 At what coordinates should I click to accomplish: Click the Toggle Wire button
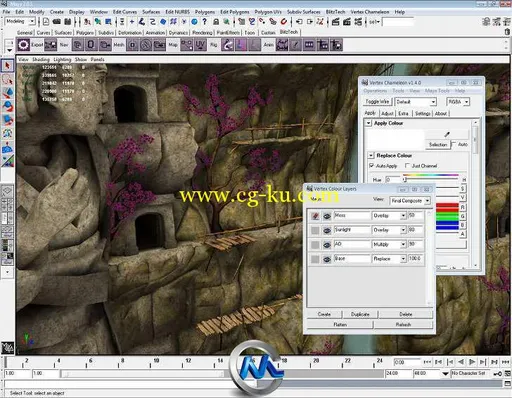(x=377, y=101)
